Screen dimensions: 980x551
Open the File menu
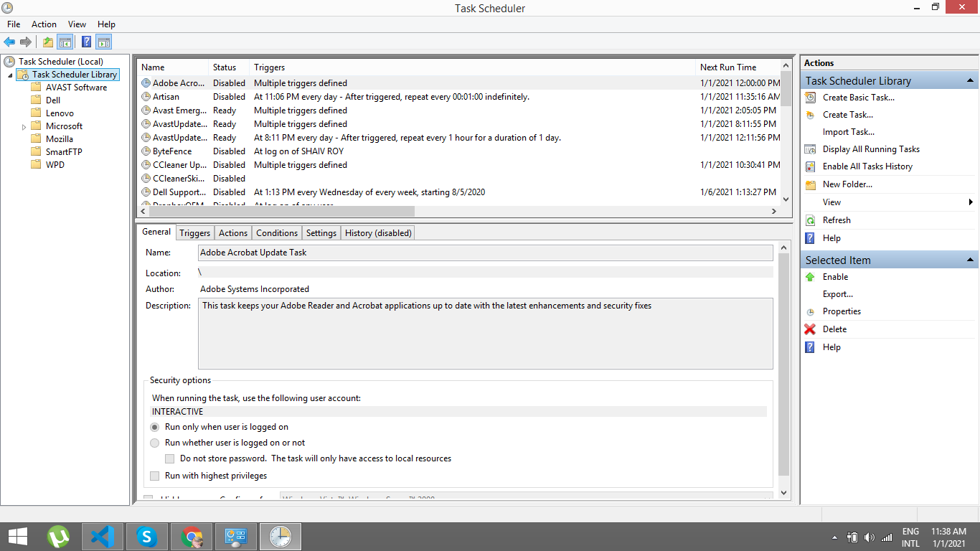(x=14, y=24)
